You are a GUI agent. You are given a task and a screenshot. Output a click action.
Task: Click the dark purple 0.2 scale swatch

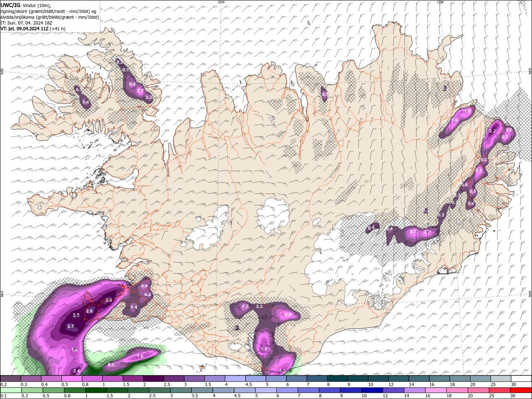[10, 379]
